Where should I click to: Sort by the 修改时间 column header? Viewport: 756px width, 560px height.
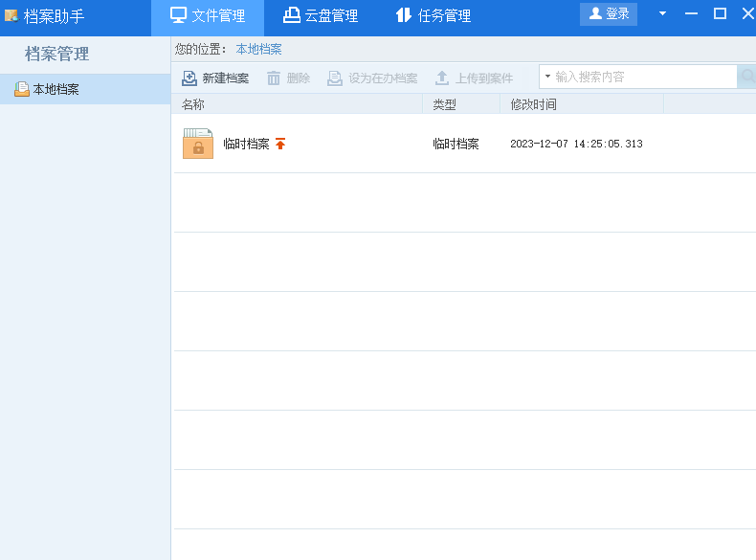582,104
